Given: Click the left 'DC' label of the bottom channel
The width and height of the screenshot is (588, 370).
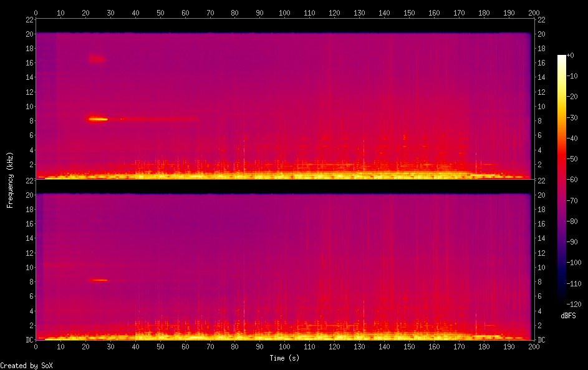Looking at the screenshot, I should (x=27, y=340).
